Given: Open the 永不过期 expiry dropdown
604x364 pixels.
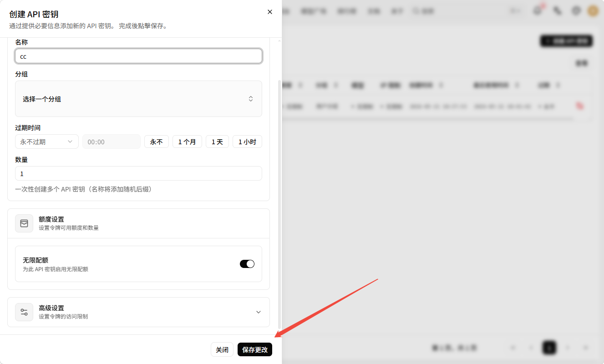Looking at the screenshot, I should point(47,142).
